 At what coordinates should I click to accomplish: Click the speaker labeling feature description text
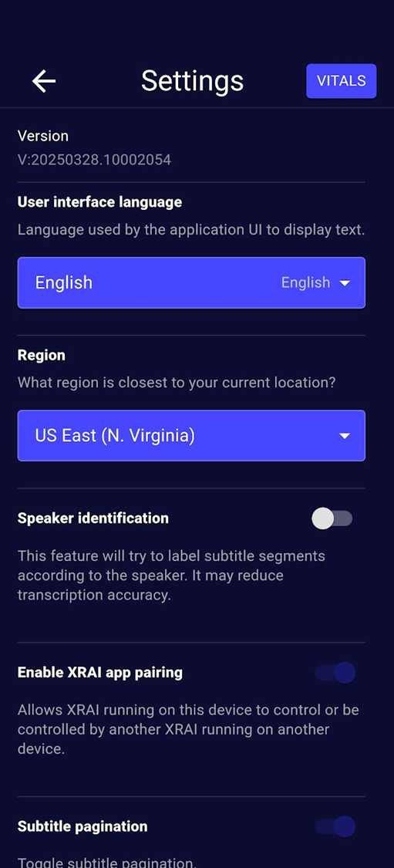(171, 576)
